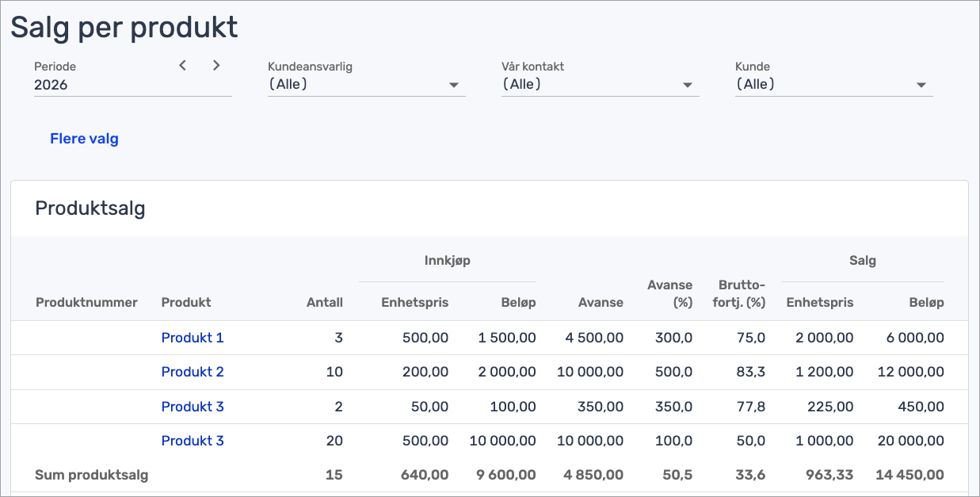980x497 pixels.
Task: Select the Sum produktsalg row label
Action: [92, 476]
